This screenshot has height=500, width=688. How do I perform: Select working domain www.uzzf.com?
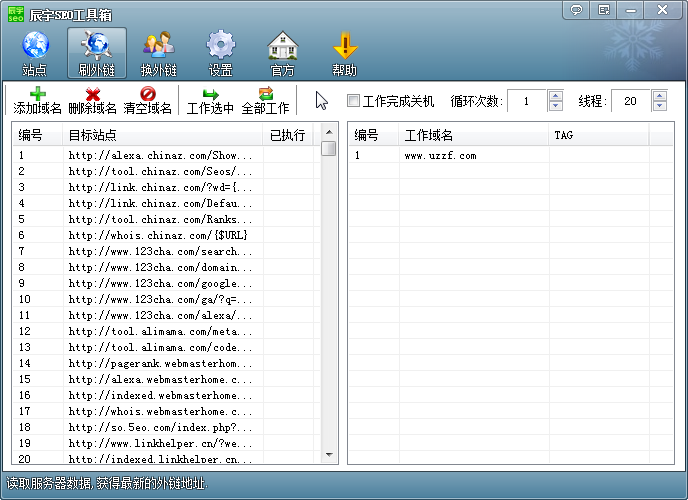pos(511,155)
